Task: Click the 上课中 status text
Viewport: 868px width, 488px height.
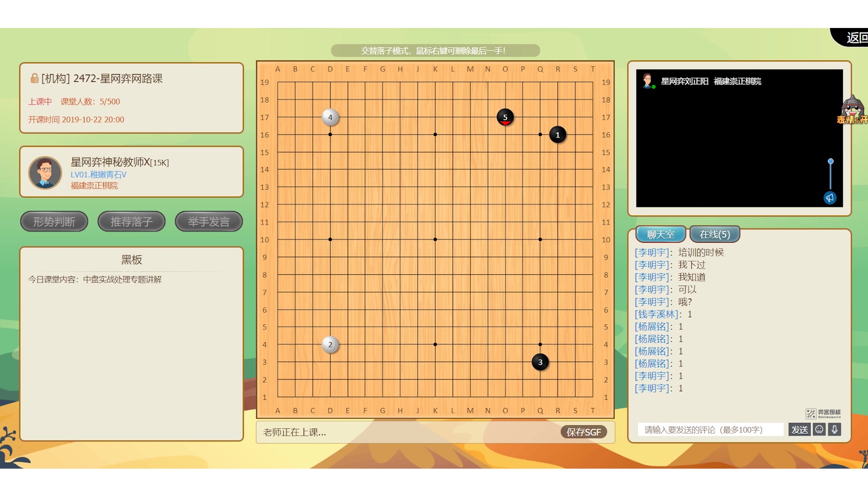Action: pos(40,102)
